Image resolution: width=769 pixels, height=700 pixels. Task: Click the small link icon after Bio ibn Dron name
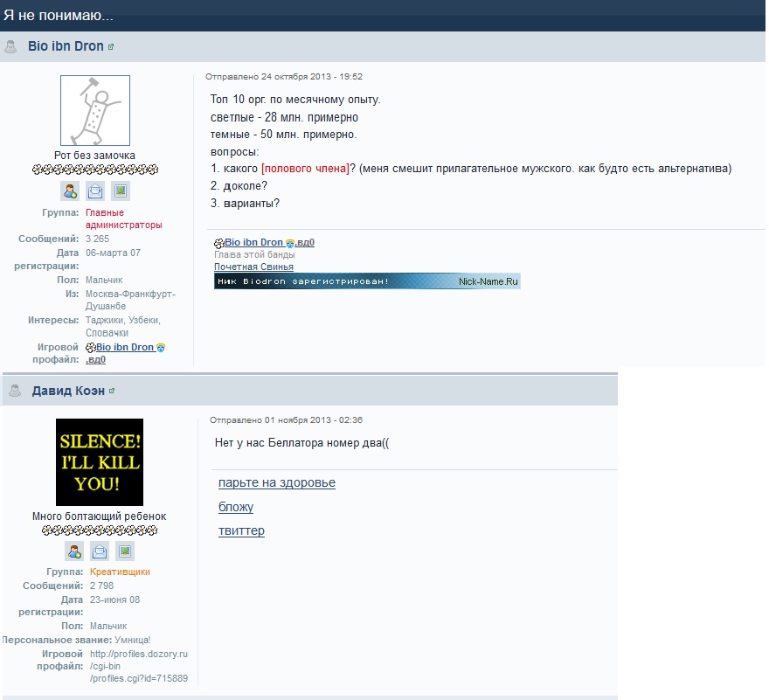111,47
